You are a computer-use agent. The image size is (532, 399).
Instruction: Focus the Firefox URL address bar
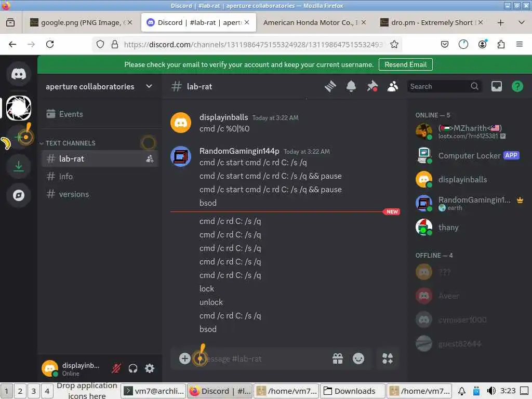[253, 45]
